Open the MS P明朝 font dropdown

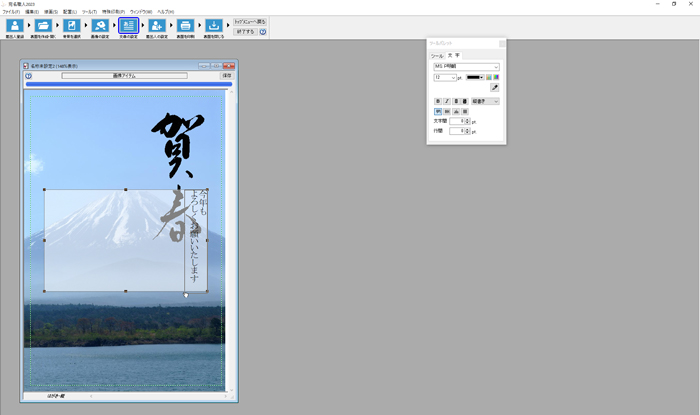(466, 67)
